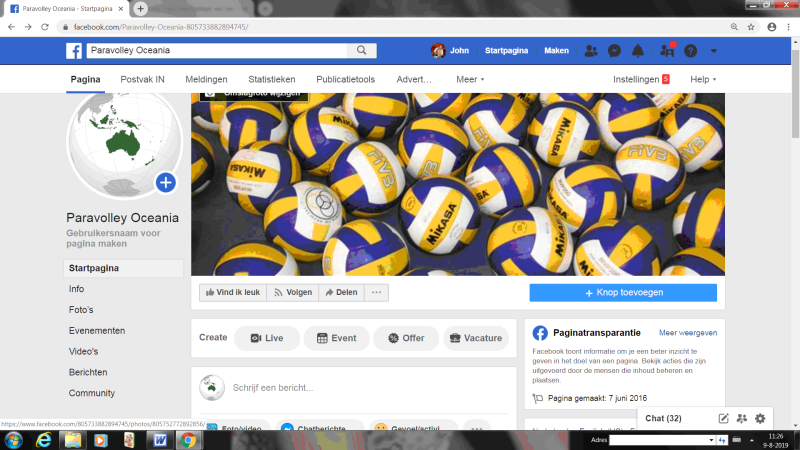The height and width of the screenshot is (450, 800).
Task: Open Evenementen in left sidebar
Action: pyautogui.click(x=97, y=331)
